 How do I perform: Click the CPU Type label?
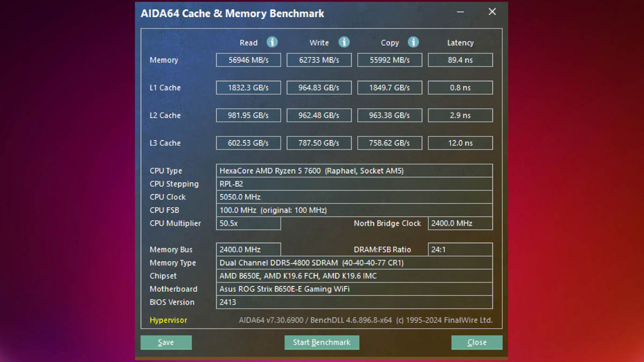pyautogui.click(x=166, y=171)
